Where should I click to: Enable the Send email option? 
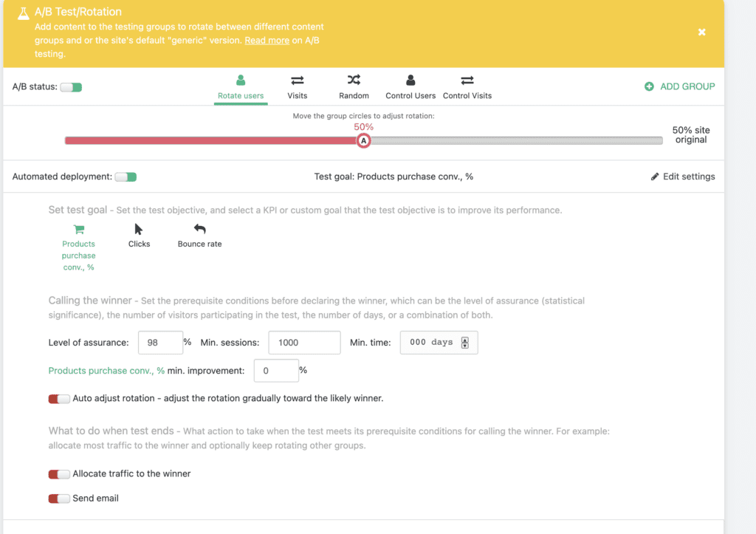click(58, 498)
